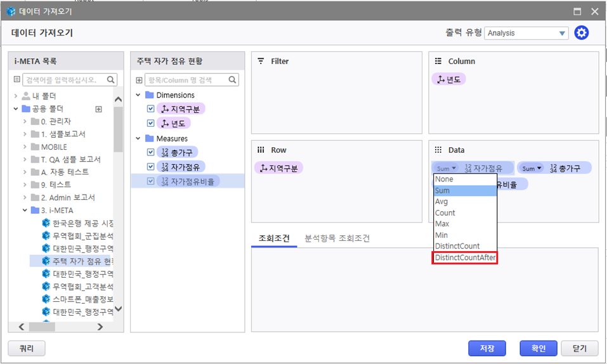Viewport: 607px width, 364px height.
Task: Select 한국은행 제공 report cube icon
Action: pyautogui.click(x=46, y=223)
